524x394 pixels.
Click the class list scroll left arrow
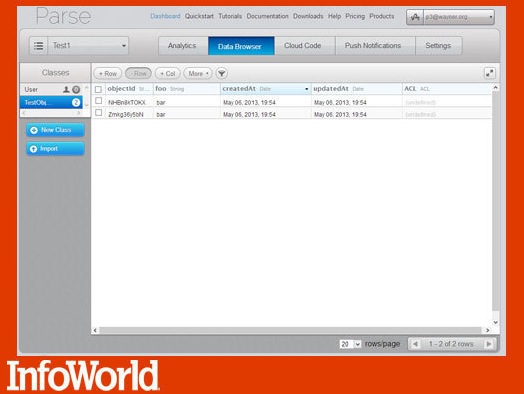pyautogui.click(x=24, y=113)
